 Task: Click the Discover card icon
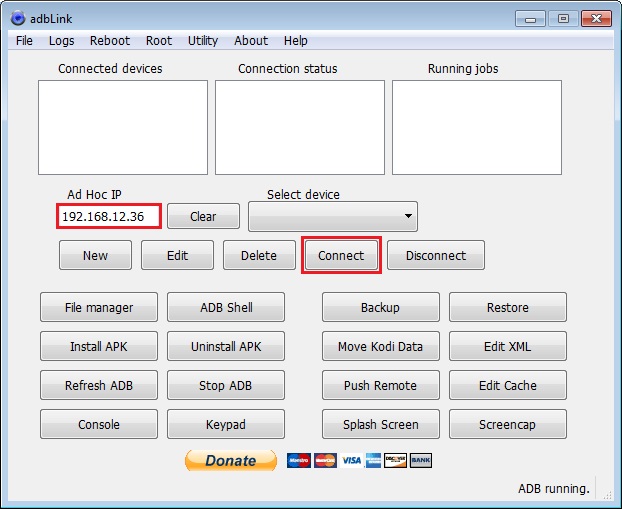click(395, 460)
